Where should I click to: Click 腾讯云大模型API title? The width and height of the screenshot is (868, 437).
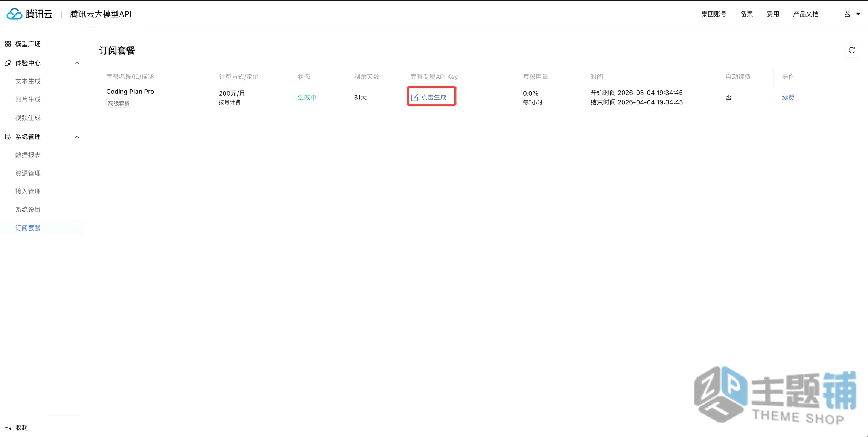[101, 14]
